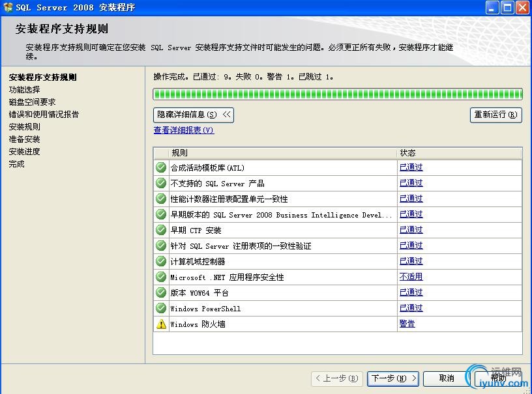Select 安装规则 step in sidebar
This screenshot has height=394, width=532.
point(24,127)
